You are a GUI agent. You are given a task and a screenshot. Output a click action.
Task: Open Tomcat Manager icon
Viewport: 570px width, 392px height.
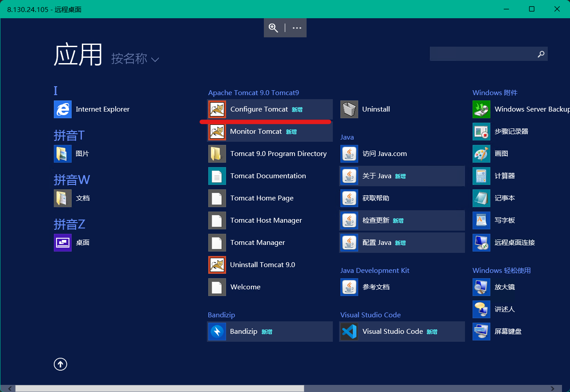click(217, 243)
